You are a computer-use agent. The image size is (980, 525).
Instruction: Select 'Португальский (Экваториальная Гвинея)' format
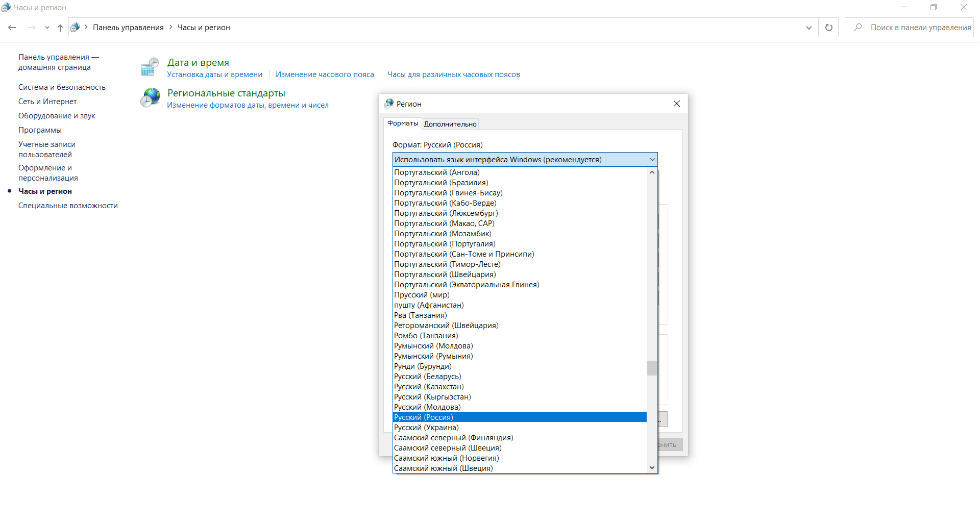520,285
